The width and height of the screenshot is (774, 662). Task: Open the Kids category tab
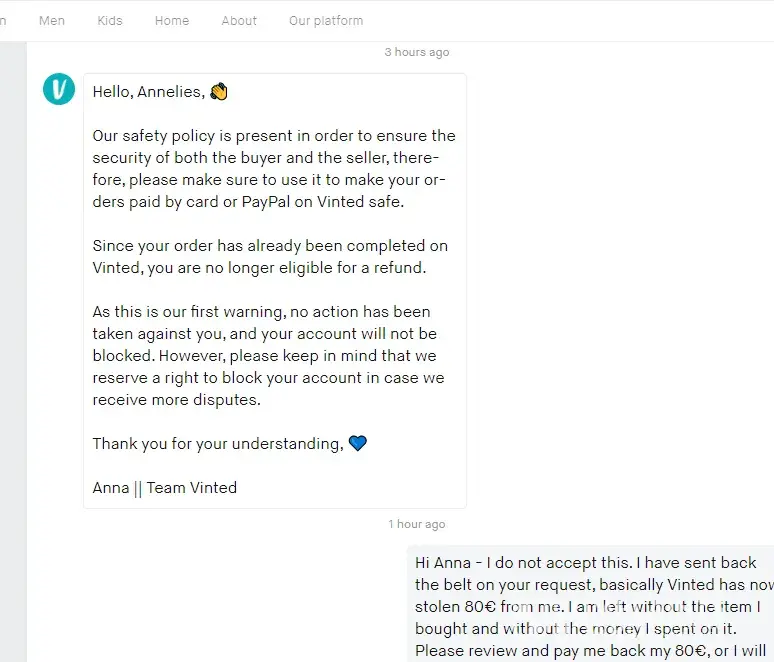point(112,20)
